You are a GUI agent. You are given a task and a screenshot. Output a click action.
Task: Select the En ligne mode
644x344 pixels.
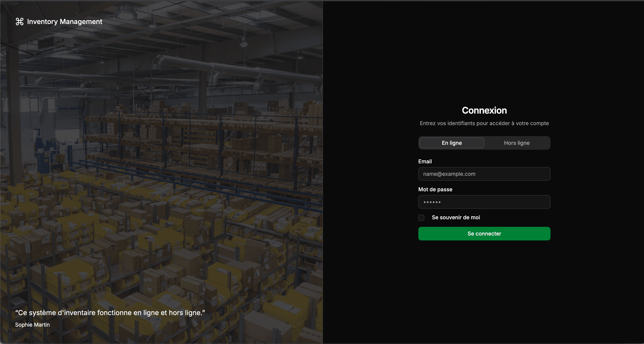(x=452, y=143)
